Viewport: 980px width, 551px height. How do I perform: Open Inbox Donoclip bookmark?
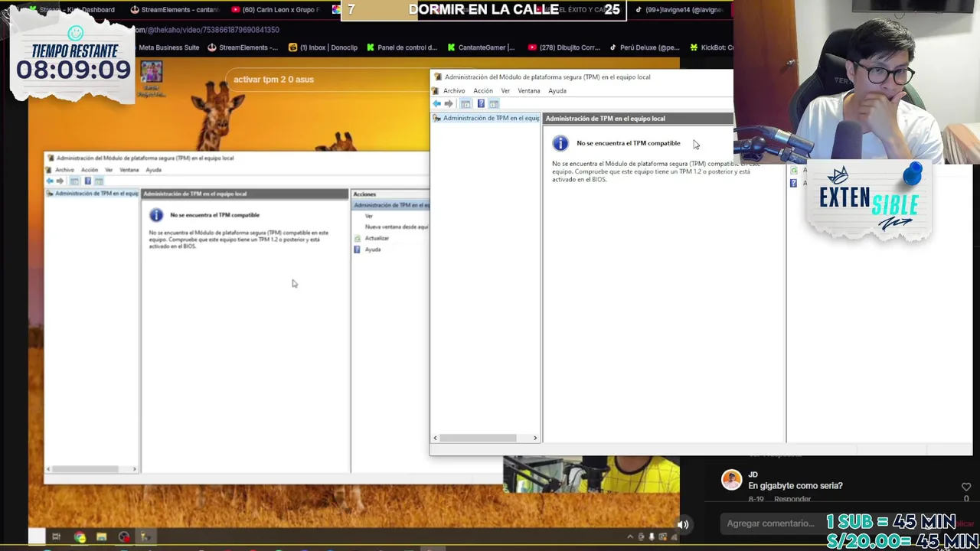(x=323, y=47)
